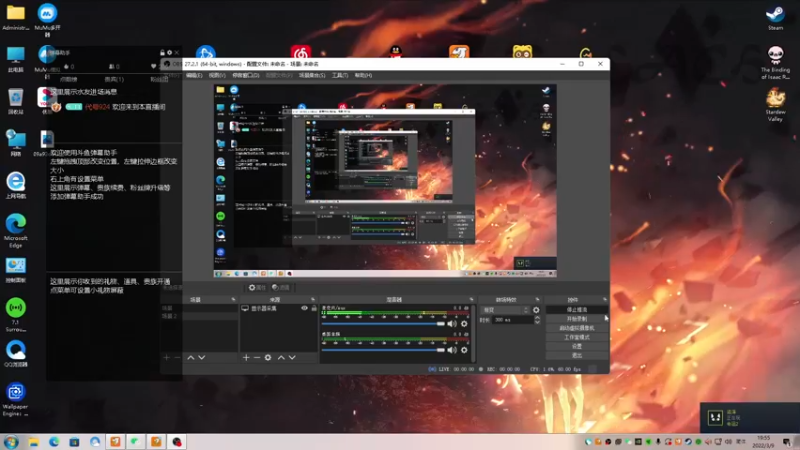Add a new scene with plus icon
The height and width of the screenshot is (450, 800).
pos(166,358)
